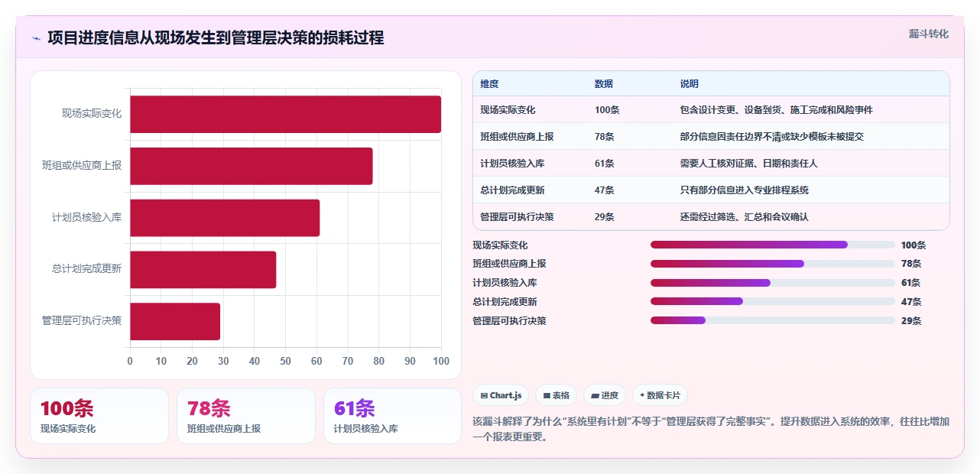Click the lightning icon beside the title
The height and width of the screenshot is (474, 980).
coord(36,38)
